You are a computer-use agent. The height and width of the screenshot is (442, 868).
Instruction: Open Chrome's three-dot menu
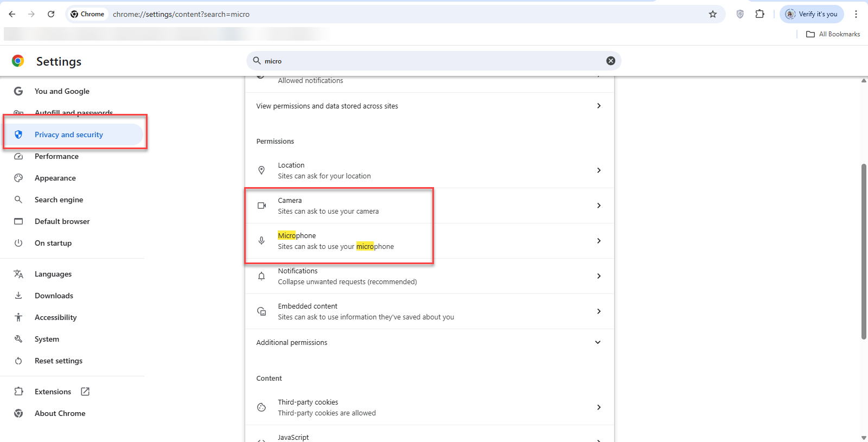coord(856,14)
